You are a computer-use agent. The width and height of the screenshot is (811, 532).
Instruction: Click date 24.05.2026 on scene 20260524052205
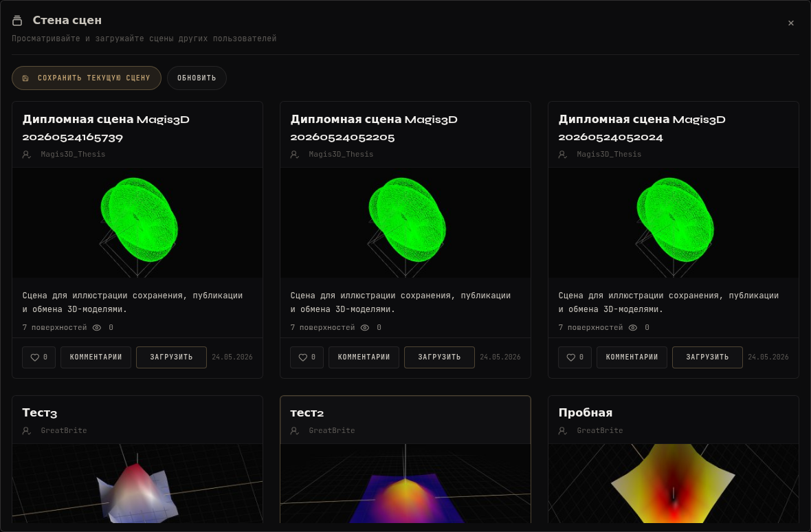point(500,357)
